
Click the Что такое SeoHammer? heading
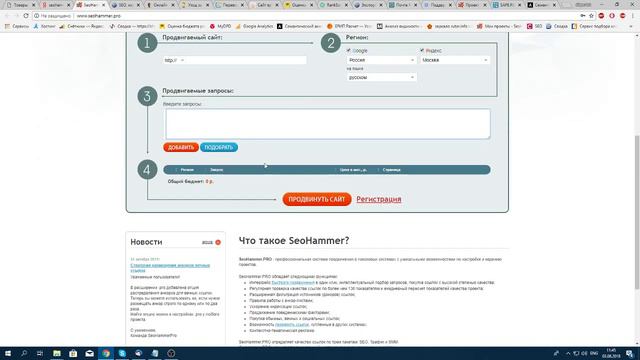tap(294, 241)
